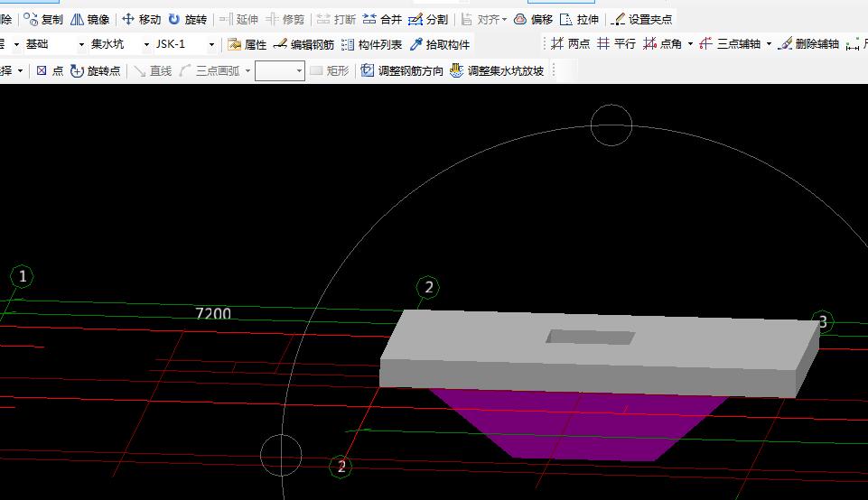This screenshot has height=500, width=868.
Task: Click the axis bubble labeled 1
Action: 23,276
